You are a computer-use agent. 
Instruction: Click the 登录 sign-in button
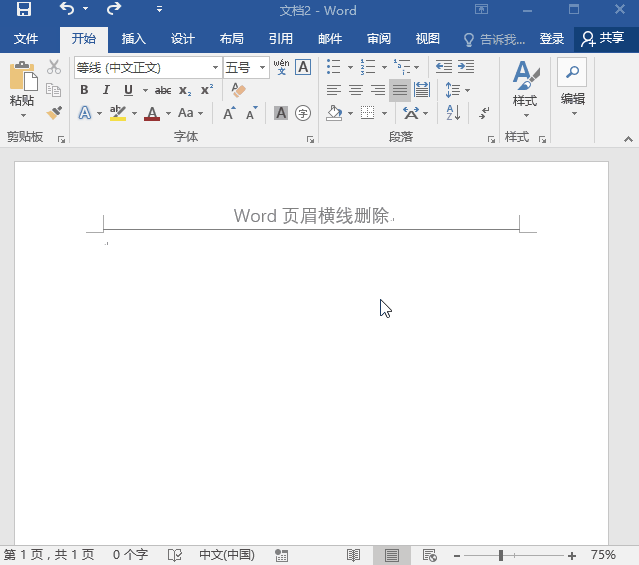[552, 39]
